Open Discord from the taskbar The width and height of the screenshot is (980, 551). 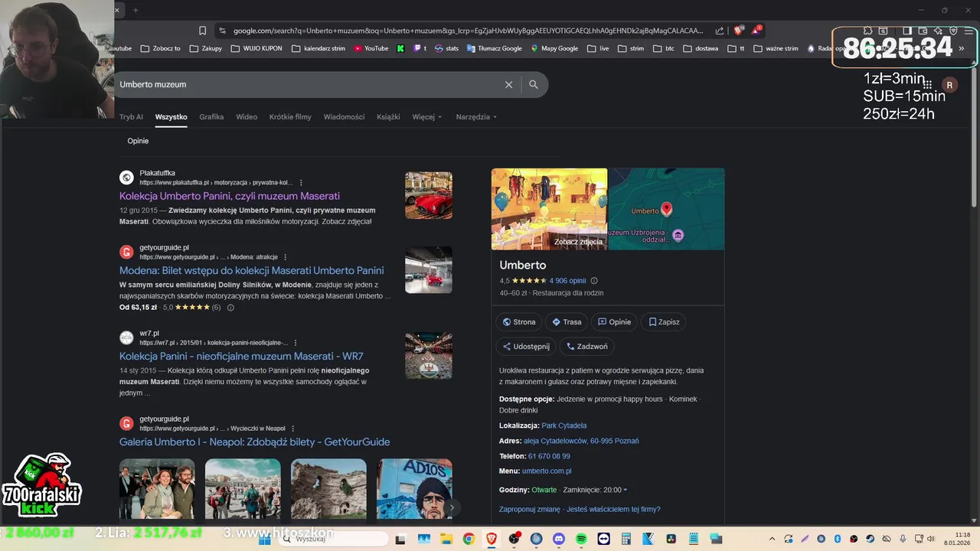(x=558, y=539)
